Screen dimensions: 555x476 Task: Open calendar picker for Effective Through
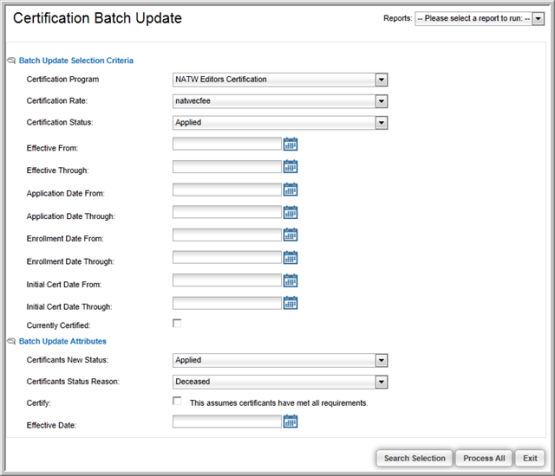(291, 166)
